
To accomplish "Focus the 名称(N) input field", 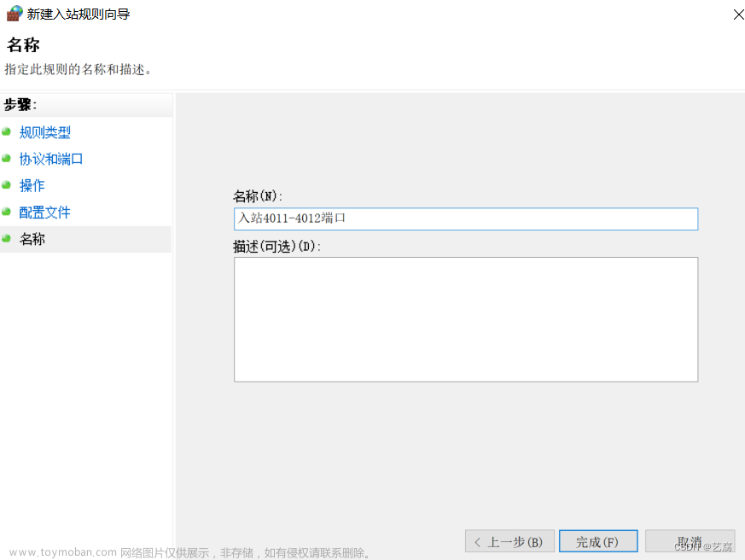I will coord(466,219).
